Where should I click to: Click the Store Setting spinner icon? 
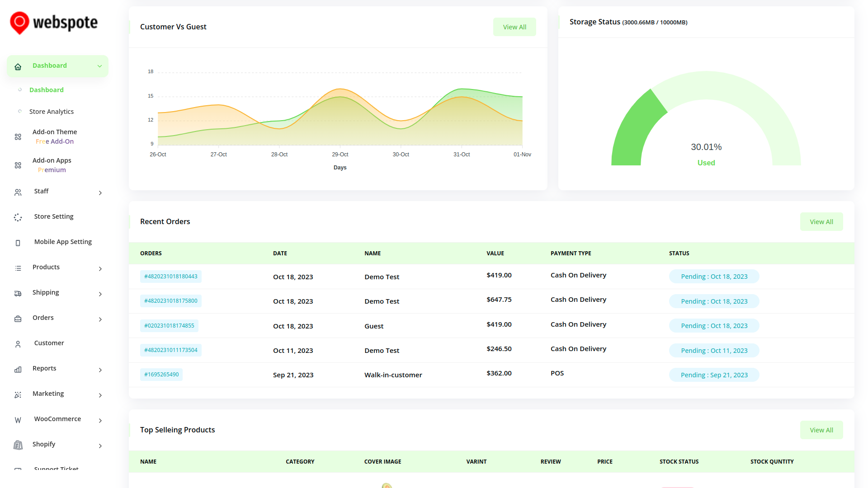pyautogui.click(x=18, y=218)
